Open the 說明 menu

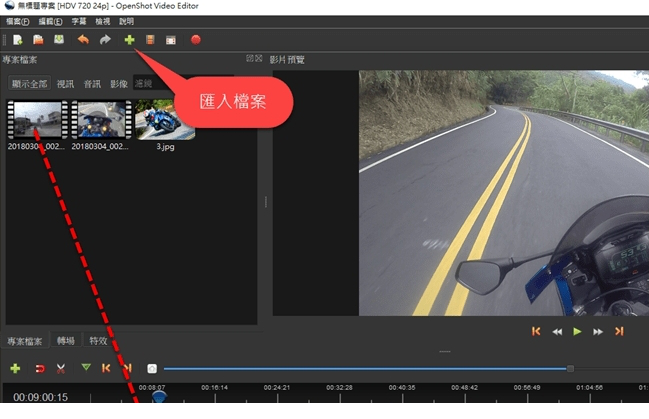click(x=126, y=22)
